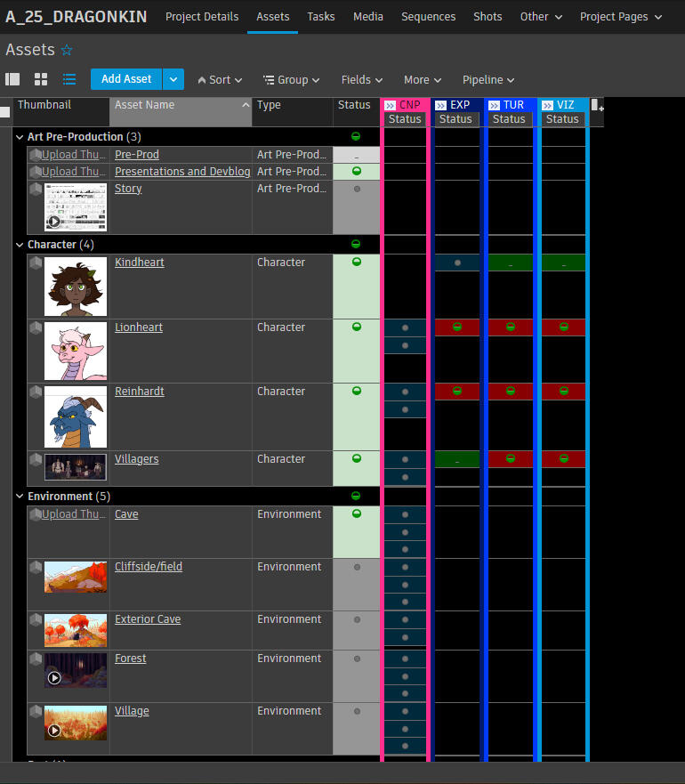Switch to the Tasks tab

(321, 17)
